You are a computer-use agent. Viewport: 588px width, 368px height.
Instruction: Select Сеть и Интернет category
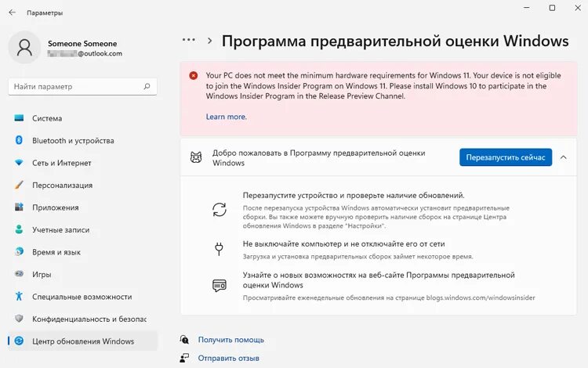83,163
